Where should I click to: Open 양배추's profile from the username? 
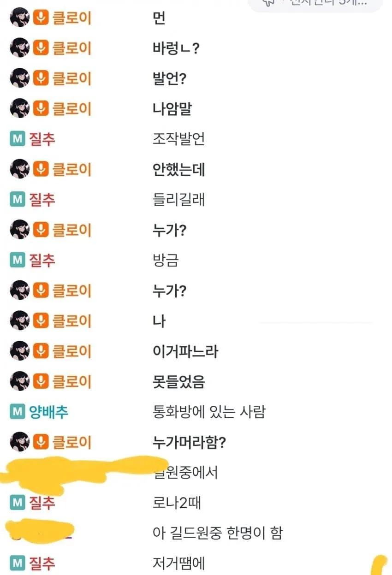pyautogui.click(x=48, y=412)
